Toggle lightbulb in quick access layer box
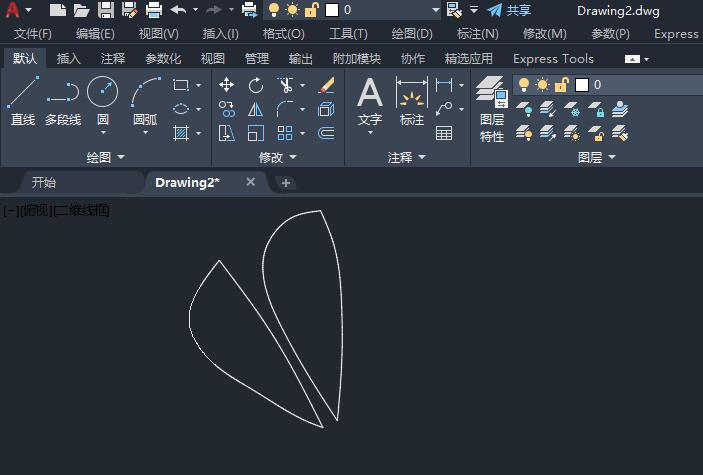703x475 pixels. coord(273,10)
